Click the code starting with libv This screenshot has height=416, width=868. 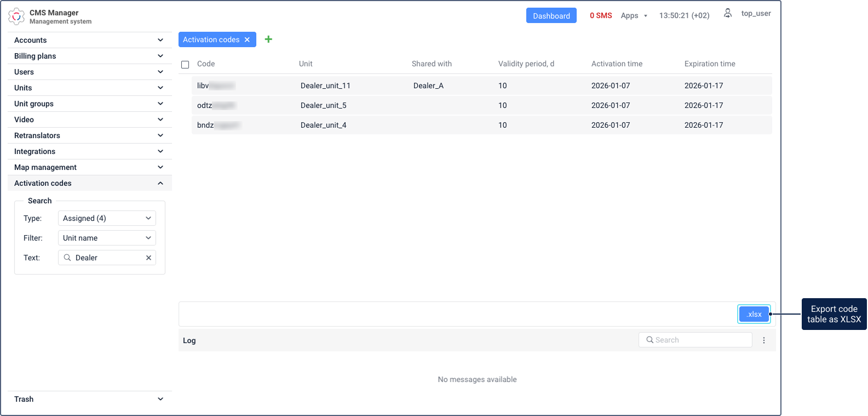tap(216, 86)
